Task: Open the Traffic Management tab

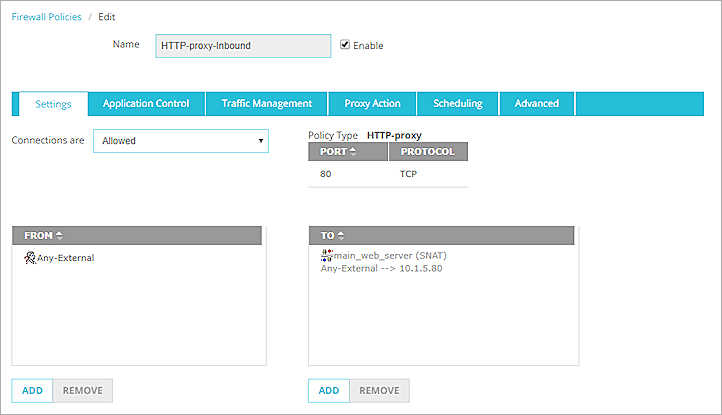Action: click(267, 104)
